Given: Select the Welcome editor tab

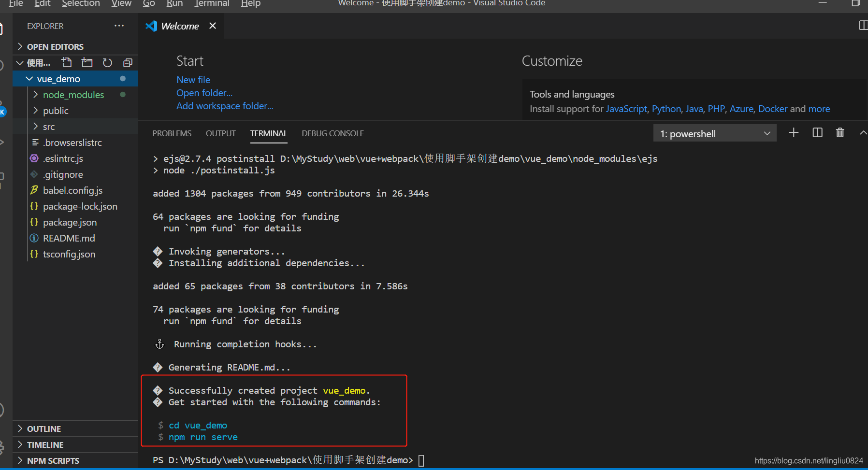Looking at the screenshot, I should (x=180, y=26).
